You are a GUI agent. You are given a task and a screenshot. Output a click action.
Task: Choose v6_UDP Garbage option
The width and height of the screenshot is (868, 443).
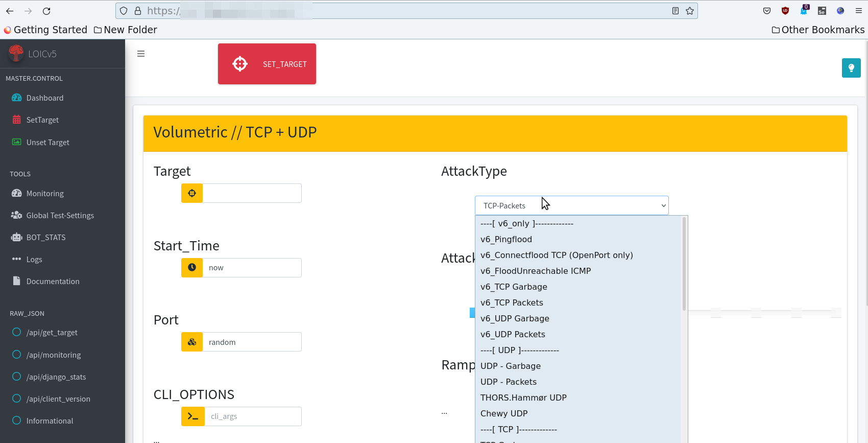point(578,318)
